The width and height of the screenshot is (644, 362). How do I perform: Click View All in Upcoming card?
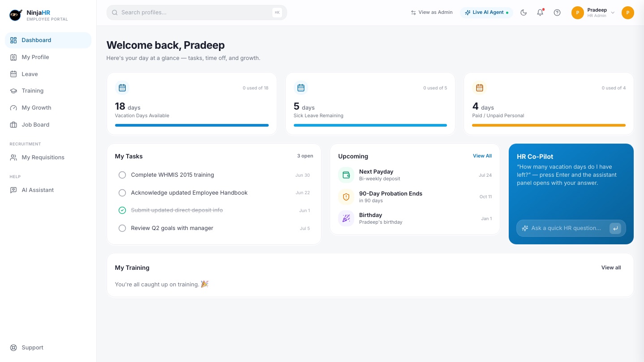[x=482, y=156]
